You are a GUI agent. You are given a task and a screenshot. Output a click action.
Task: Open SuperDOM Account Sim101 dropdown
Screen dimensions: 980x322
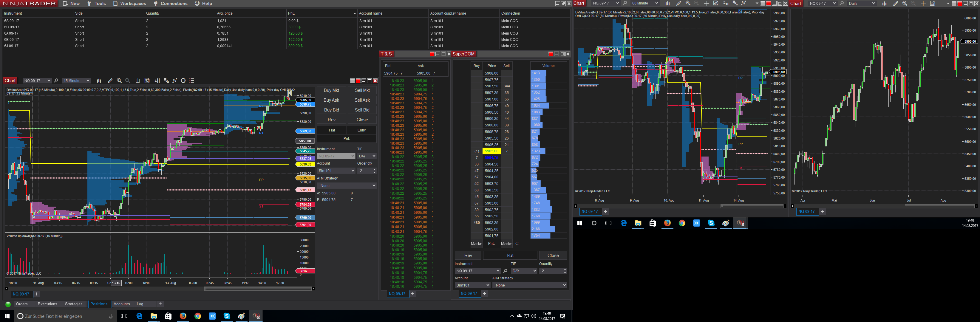point(472,285)
